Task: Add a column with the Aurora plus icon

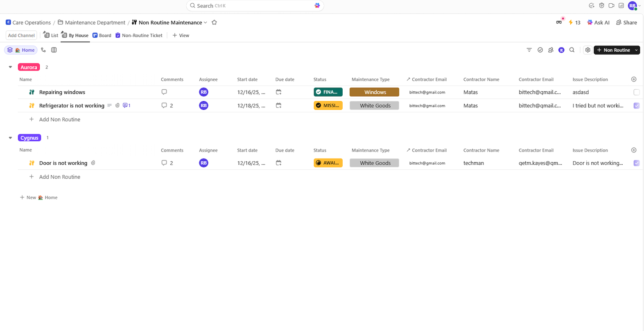Action: click(x=634, y=79)
